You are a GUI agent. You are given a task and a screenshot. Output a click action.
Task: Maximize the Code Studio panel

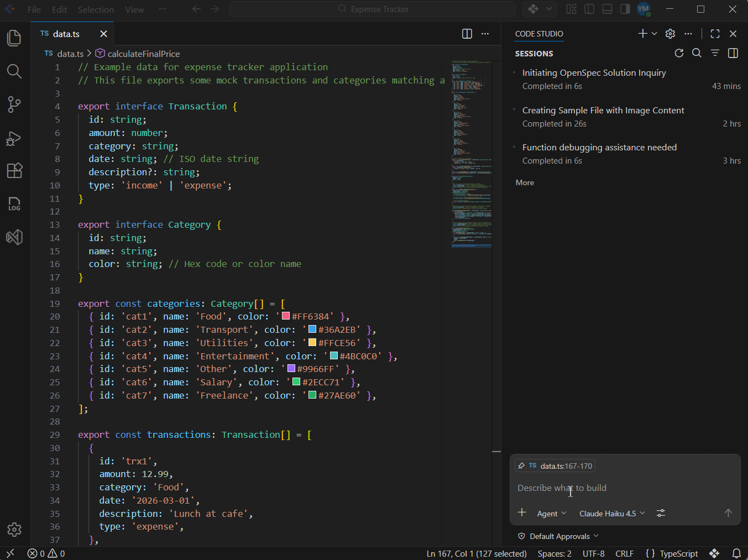coord(715,34)
